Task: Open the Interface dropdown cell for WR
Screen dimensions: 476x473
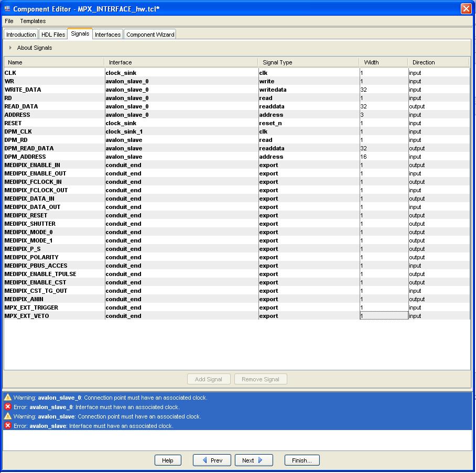Action: tap(181, 81)
